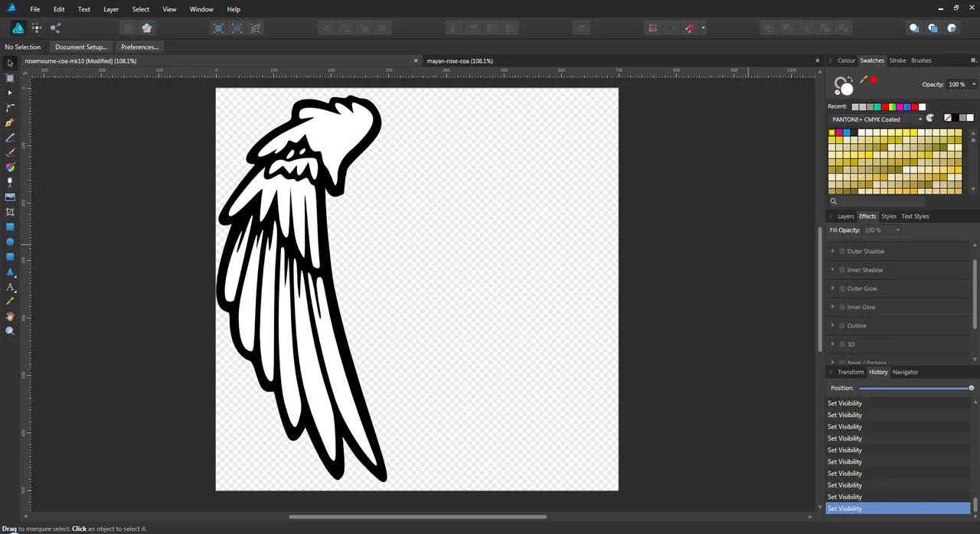Screen dimensions: 980x534
Task: Select the Place Image tool
Action: coord(10,197)
